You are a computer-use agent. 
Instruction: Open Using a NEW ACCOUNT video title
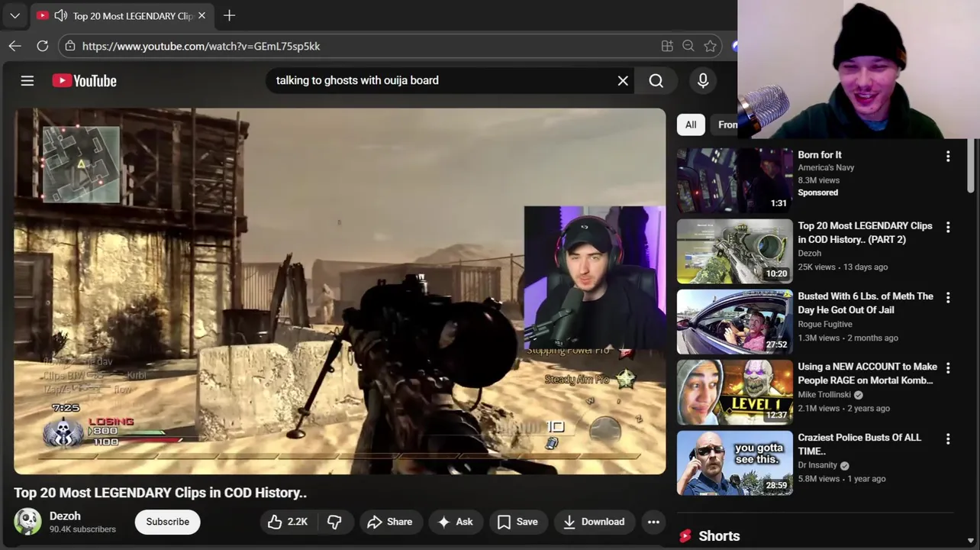coord(867,374)
